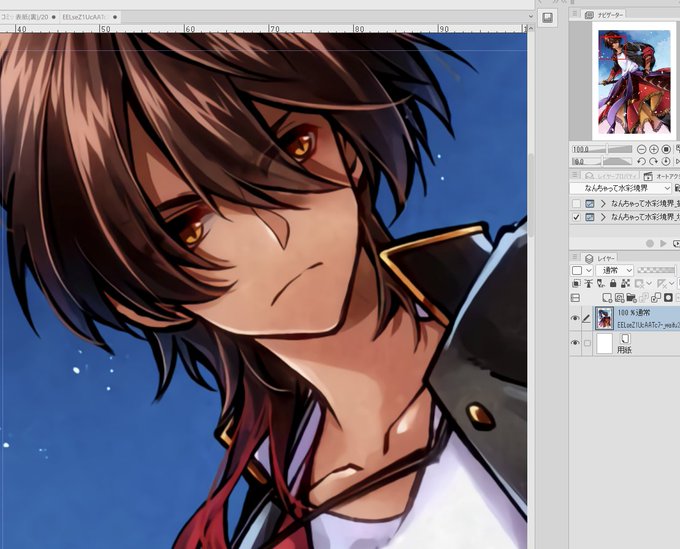Create a new layer folder

631,297
